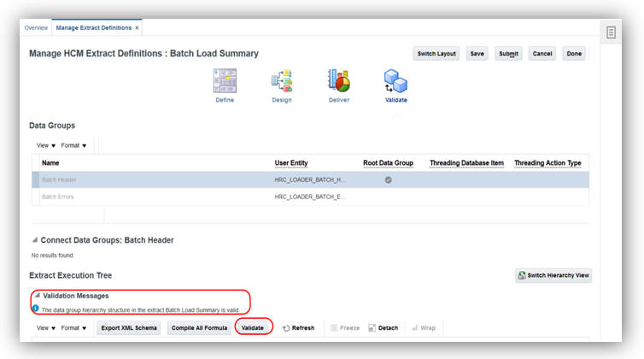Click the Compile All Formula button

point(199,328)
